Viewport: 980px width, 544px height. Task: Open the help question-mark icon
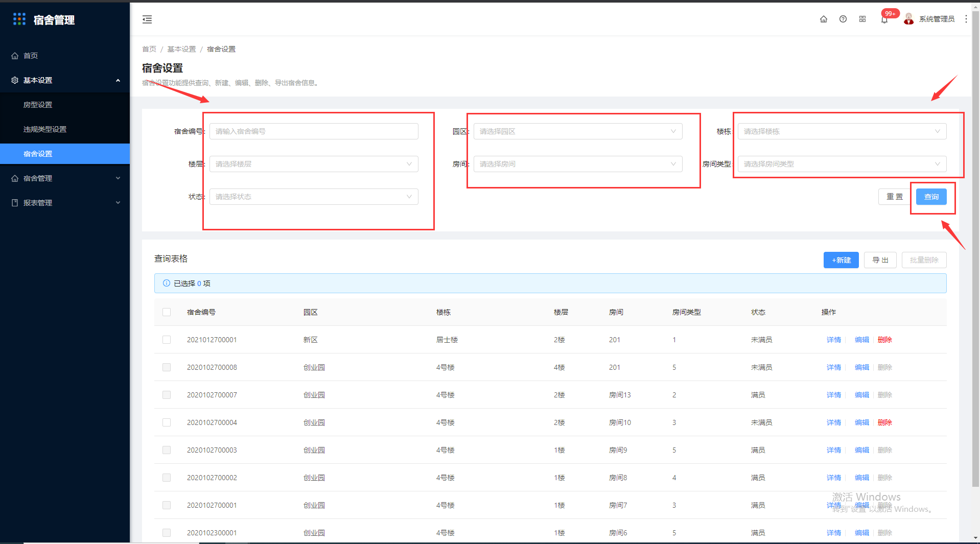tap(843, 19)
